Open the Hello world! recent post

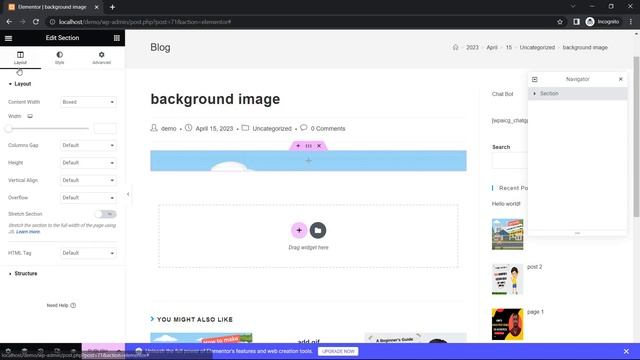coord(506,204)
